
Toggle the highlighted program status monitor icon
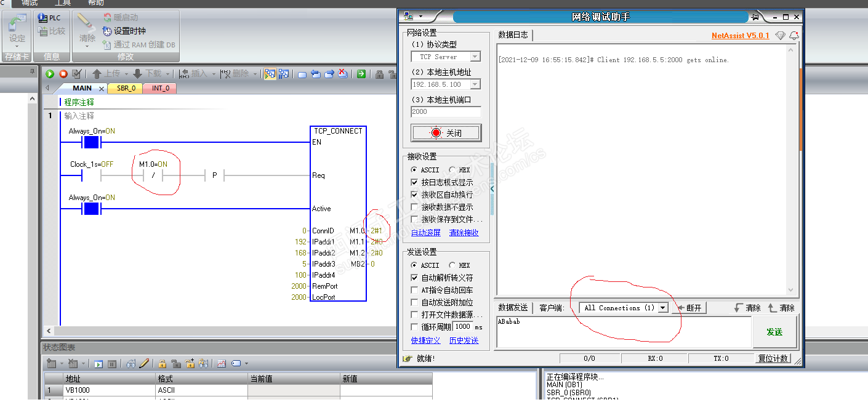click(270, 74)
